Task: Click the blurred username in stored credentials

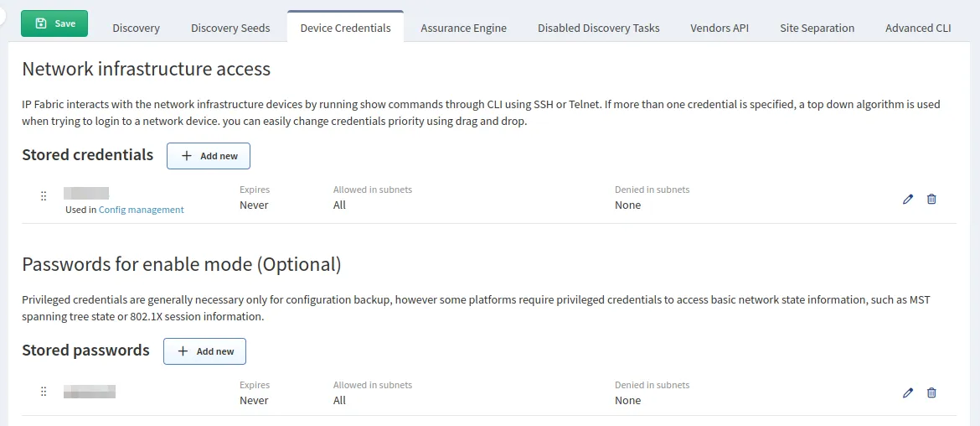Action: click(86, 194)
